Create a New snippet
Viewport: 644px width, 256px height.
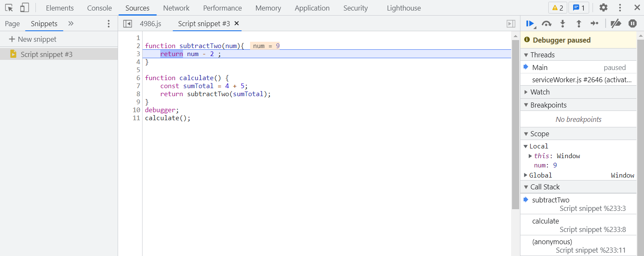(x=32, y=39)
